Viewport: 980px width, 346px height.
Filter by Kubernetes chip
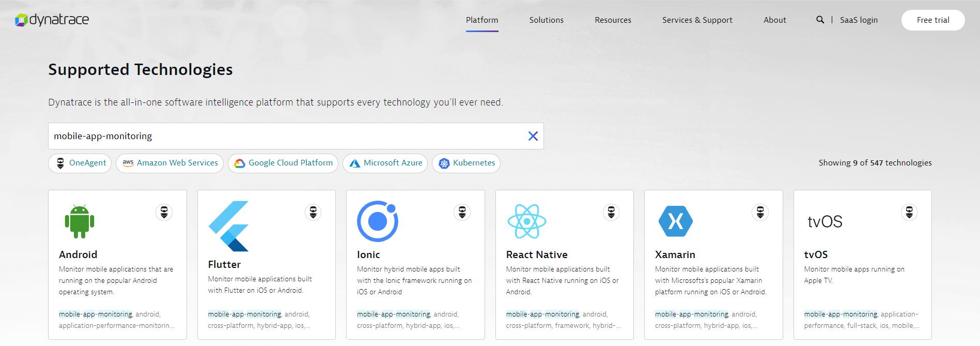466,163
